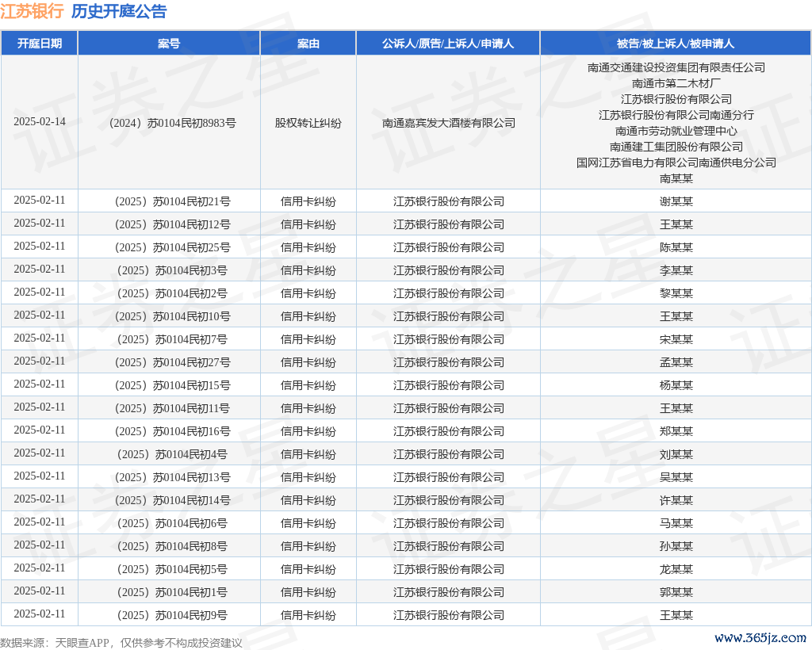This screenshot has height=650, width=812.
Task: Click defendant 孙某某
Action: pos(676,546)
